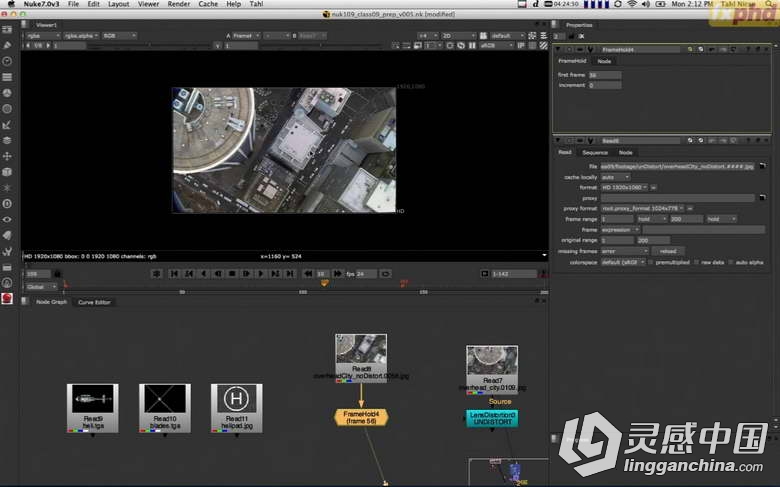Screen dimensions: 780x487
Task: Enable the auto alpha checkbox
Action: [731, 262]
